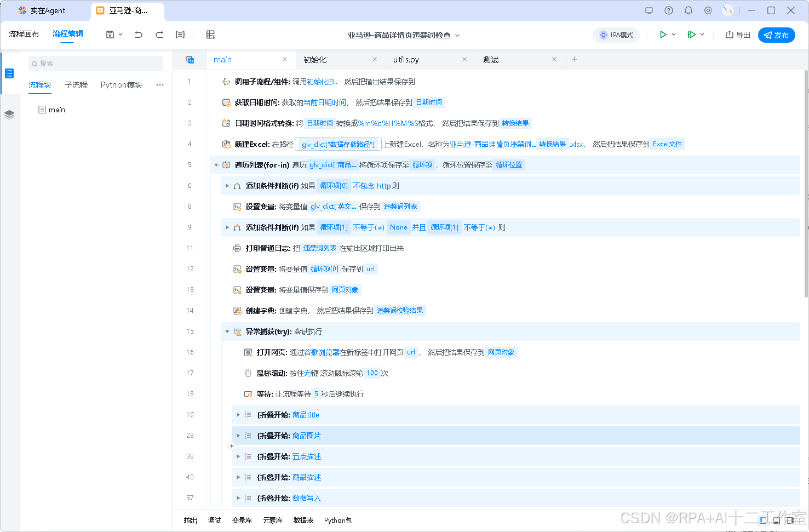This screenshot has width=809, height=532.
Task: Click the 当前日期时间 link in line 2
Action: [x=325, y=102]
